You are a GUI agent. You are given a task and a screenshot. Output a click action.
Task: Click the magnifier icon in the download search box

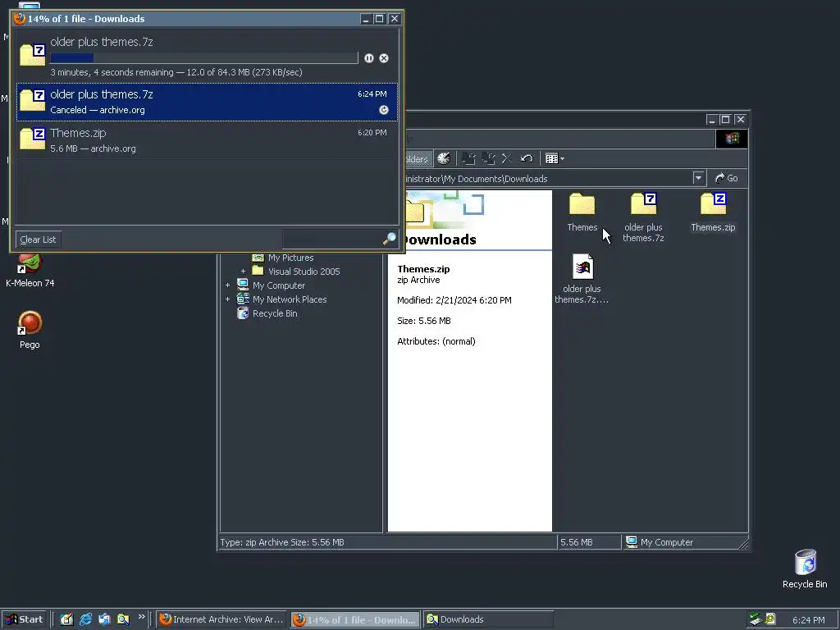390,239
